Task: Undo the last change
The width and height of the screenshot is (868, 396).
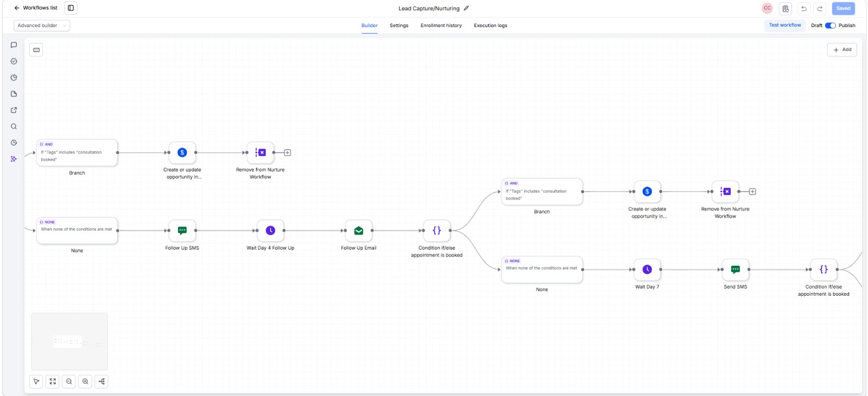Action: click(804, 9)
